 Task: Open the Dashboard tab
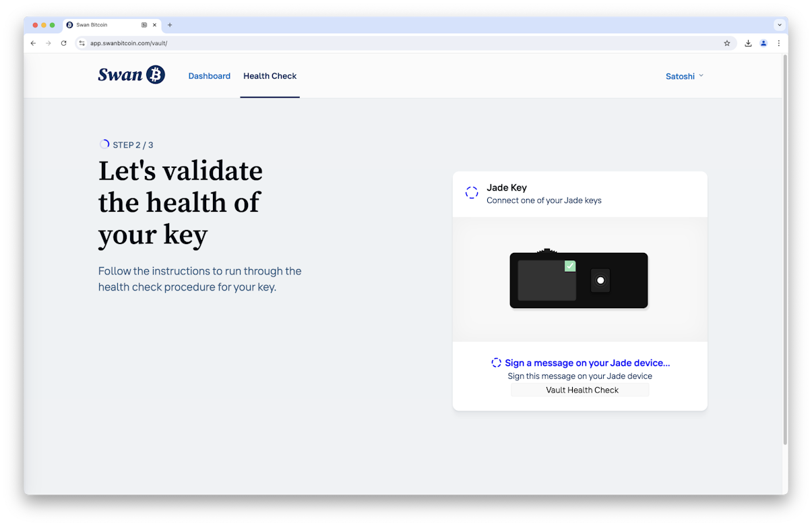pyautogui.click(x=209, y=76)
